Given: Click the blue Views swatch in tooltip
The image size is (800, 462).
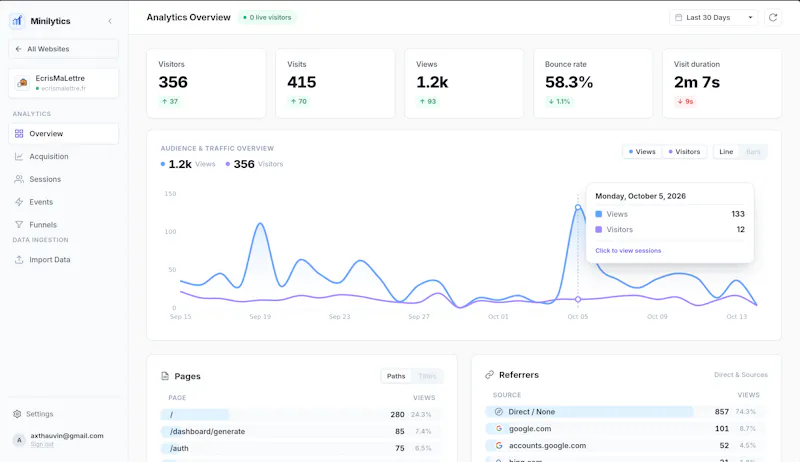Looking at the screenshot, I should (x=598, y=214).
